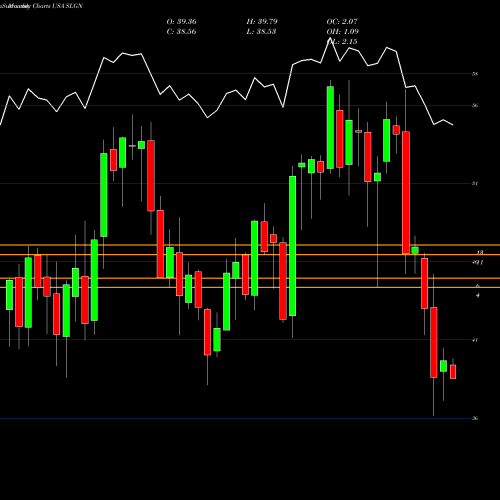Click the close price 'C: 38.56'
500x500 pixels.
coord(181,32)
